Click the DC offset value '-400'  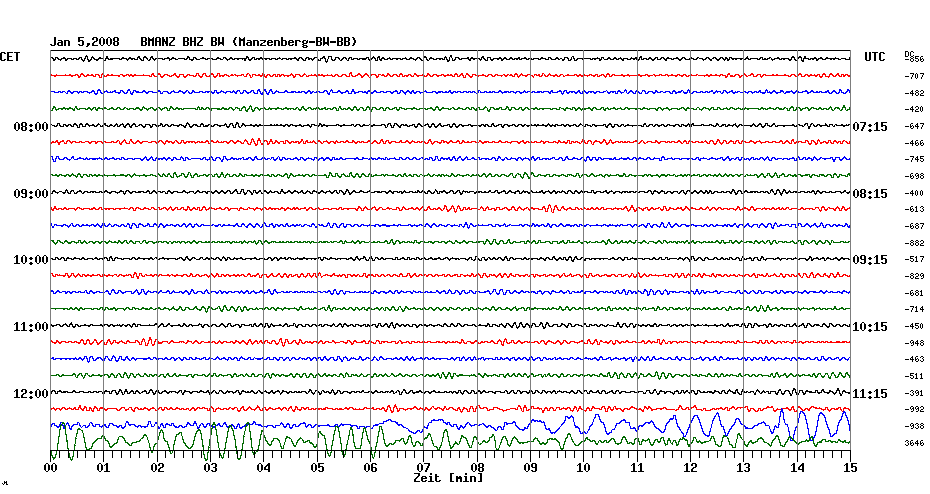pos(915,193)
